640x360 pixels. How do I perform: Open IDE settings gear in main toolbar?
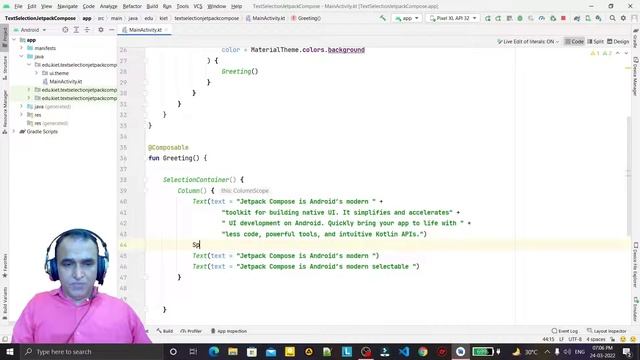tap(623, 18)
